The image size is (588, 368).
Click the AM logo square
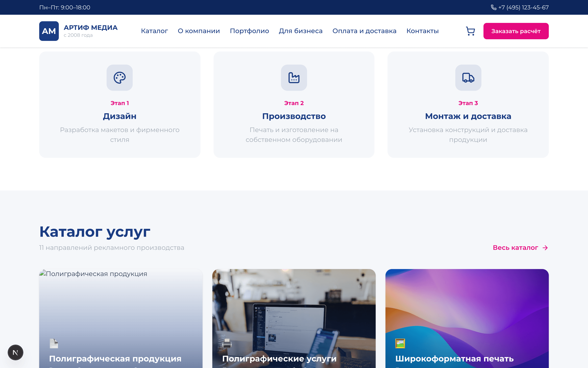[49, 31]
